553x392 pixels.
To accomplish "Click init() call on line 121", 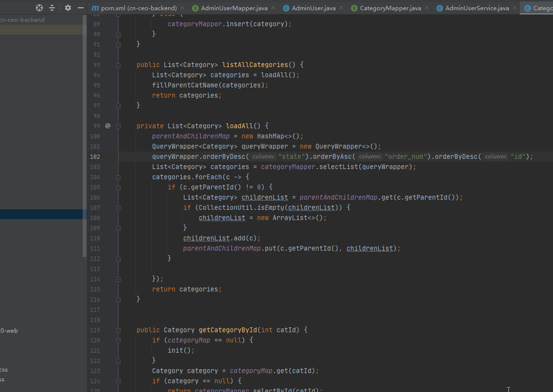I will coord(181,350).
